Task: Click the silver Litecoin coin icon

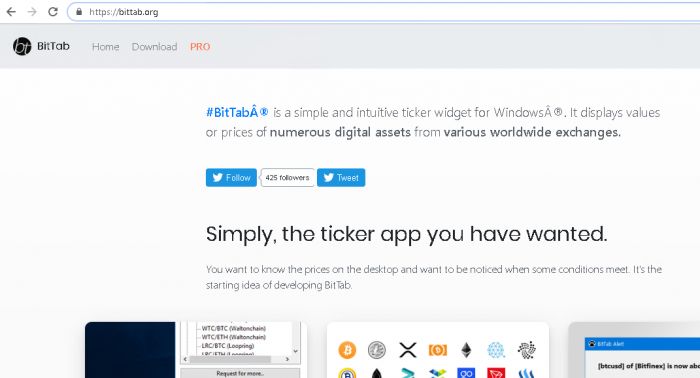Action: [377, 350]
